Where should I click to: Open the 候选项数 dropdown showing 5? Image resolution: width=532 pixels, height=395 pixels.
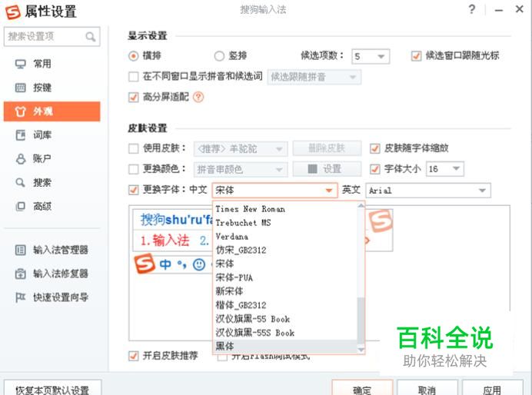tap(371, 56)
